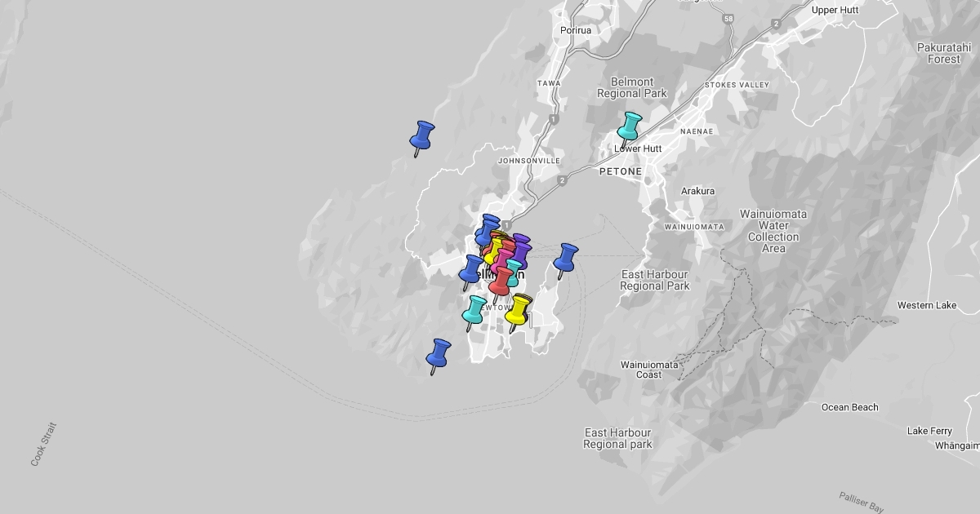Select the Pakuratahi Forest label

pyautogui.click(x=943, y=53)
